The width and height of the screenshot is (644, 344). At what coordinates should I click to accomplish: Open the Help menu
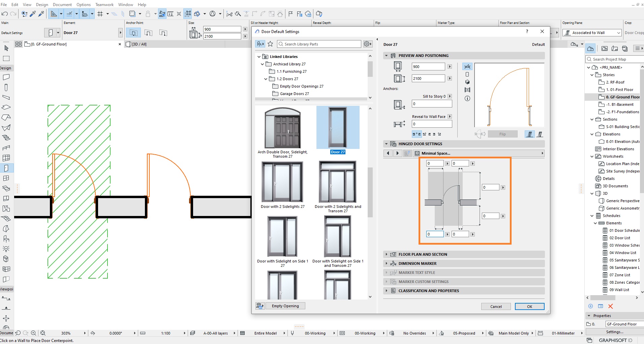pyautogui.click(x=142, y=4)
